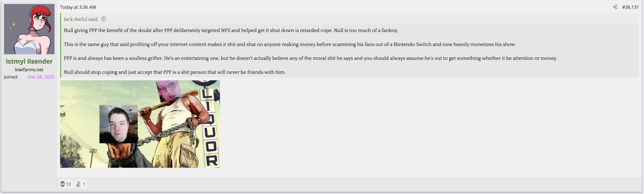Image resolution: width=644 pixels, height=194 pixels.
Task: Click the kiwifarms.net user title
Action: 29,70
